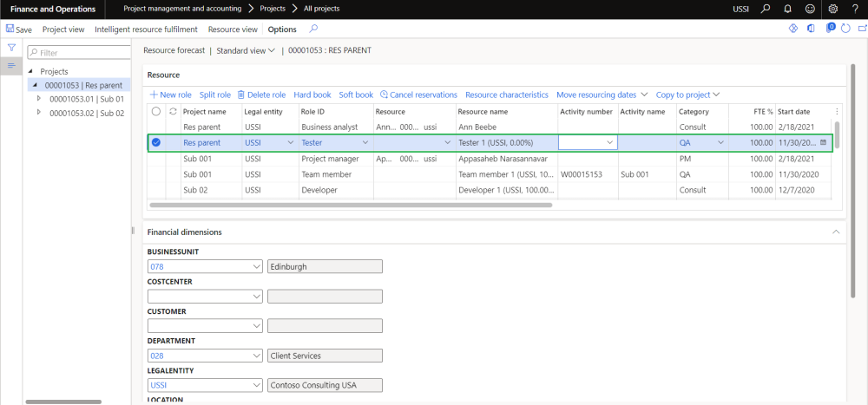Collapse the Financial dimensions section

[835, 232]
